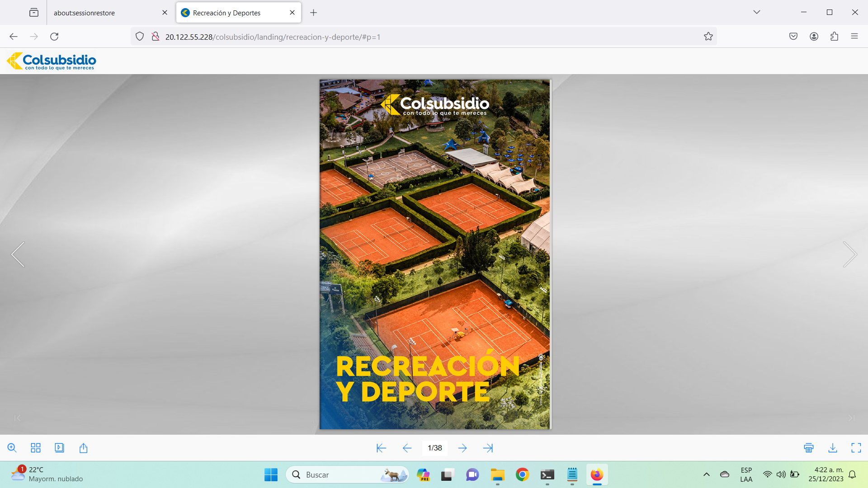Print the flipbook
Image resolution: width=868 pixels, height=488 pixels.
click(x=809, y=448)
